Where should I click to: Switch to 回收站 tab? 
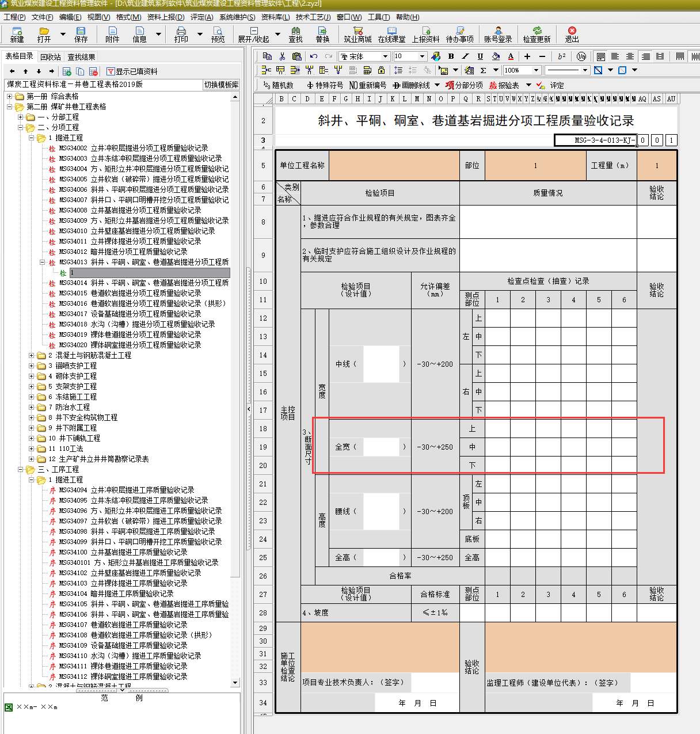51,56
